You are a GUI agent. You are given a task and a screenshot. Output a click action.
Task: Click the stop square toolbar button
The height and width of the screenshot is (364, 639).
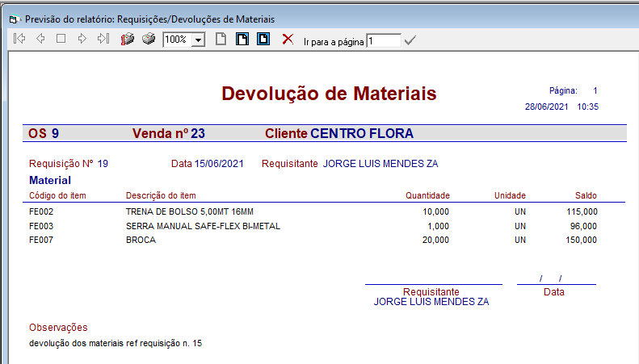(61, 39)
